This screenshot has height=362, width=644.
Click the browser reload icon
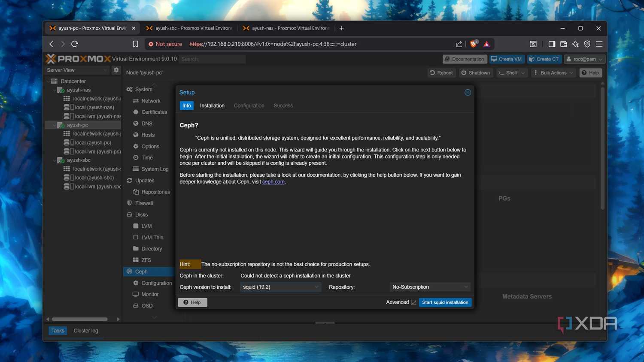point(75,44)
